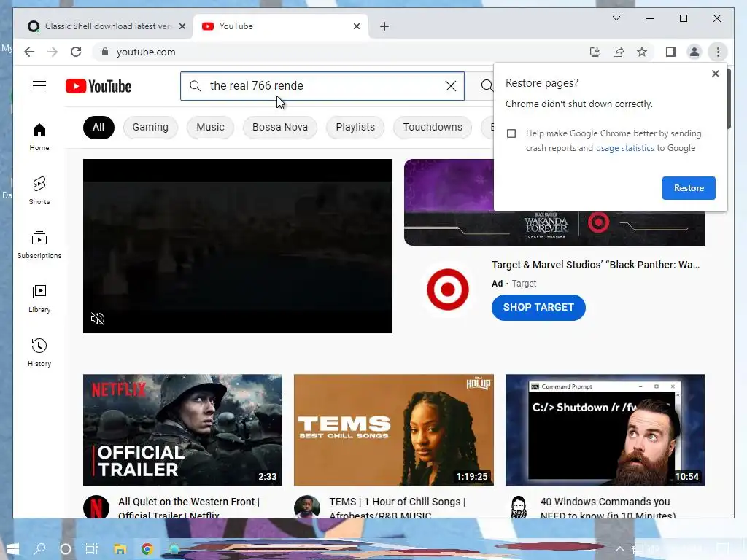This screenshot has width=747, height=560.
Task: Select the Gaming filter chip
Action: pos(150,127)
